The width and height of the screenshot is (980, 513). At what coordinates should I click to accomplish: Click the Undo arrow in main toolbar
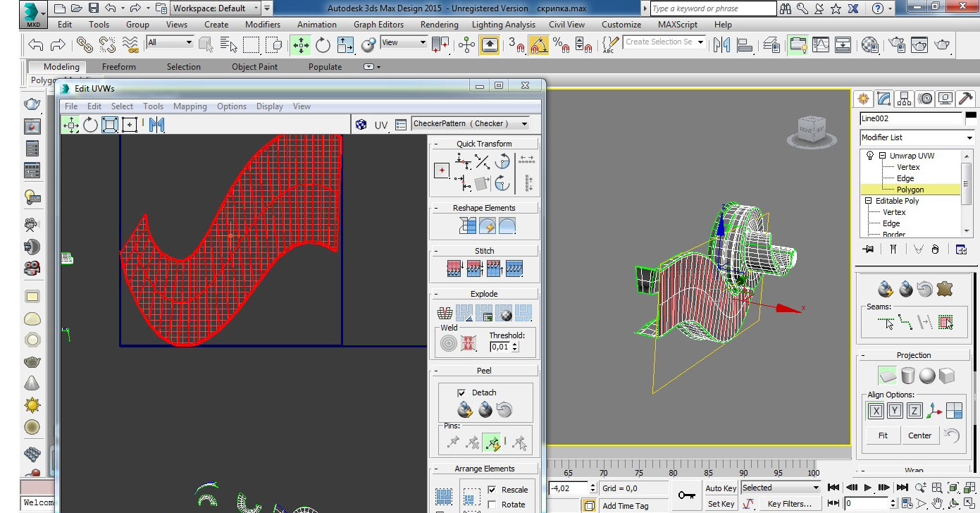pos(36,45)
